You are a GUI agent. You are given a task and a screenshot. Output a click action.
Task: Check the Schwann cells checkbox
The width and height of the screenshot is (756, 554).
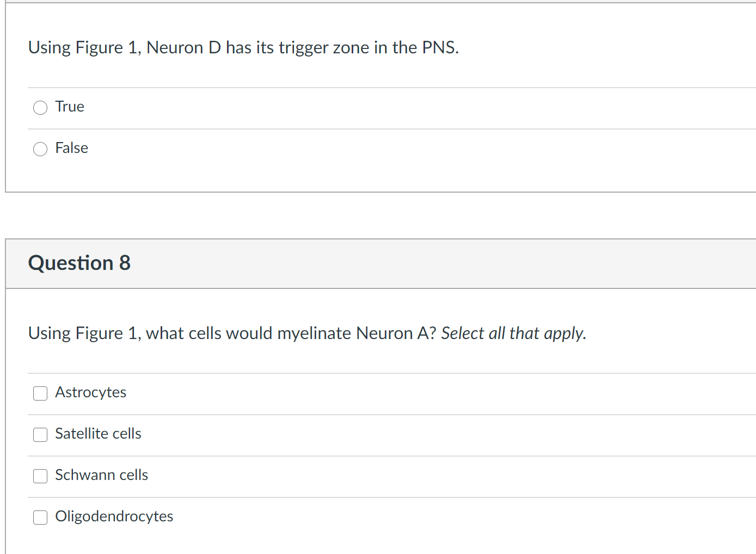[x=40, y=476]
